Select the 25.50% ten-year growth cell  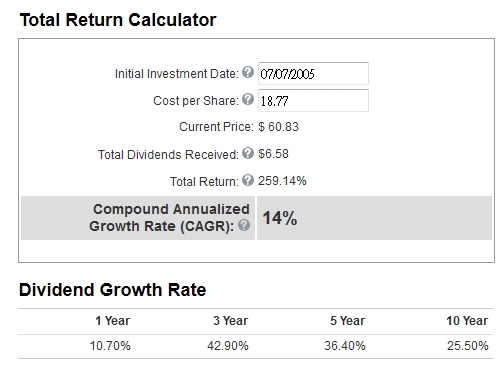pyautogui.click(x=468, y=346)
